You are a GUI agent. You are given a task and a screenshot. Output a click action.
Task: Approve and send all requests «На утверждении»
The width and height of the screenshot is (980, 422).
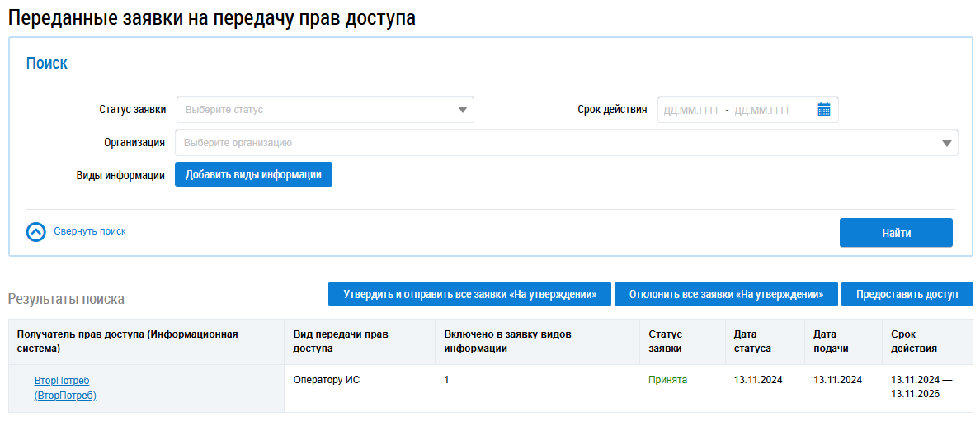(469, 294)
